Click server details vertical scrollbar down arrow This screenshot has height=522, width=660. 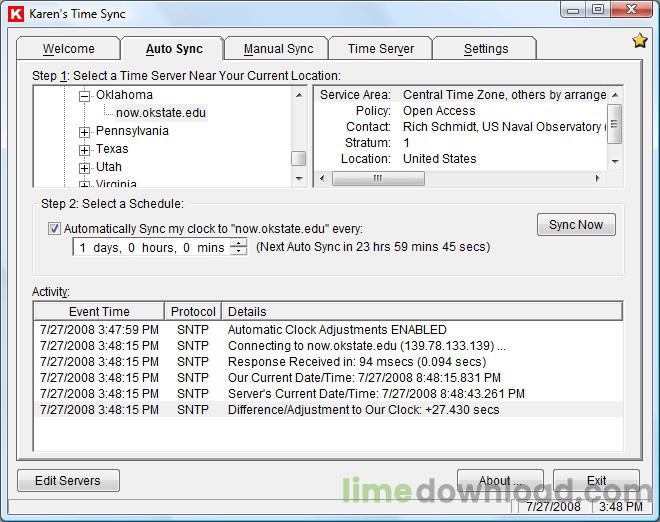tap(615, 162)
